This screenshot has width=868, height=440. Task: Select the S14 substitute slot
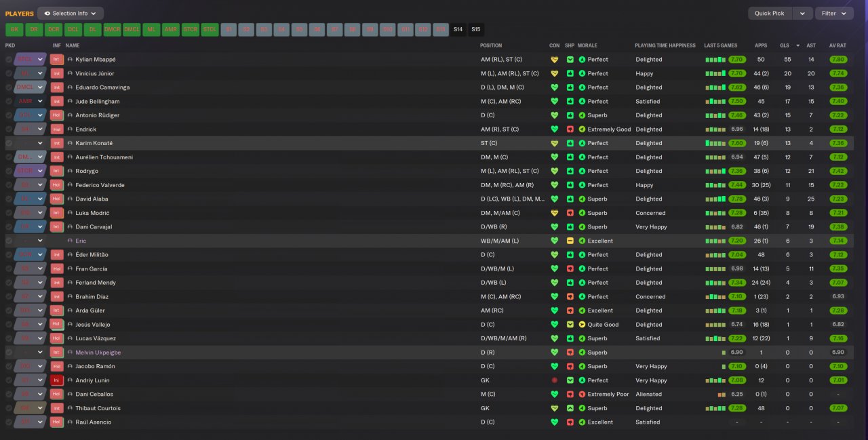click(x=458, y=29)
